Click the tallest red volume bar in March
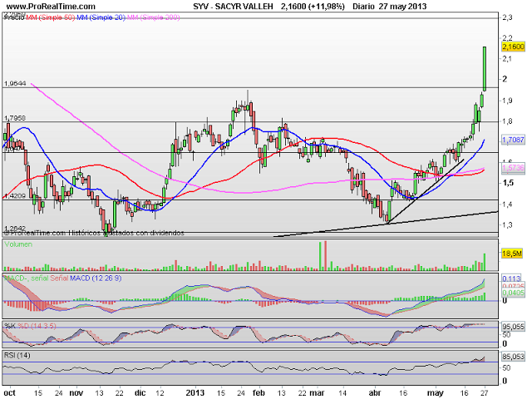 325,256
